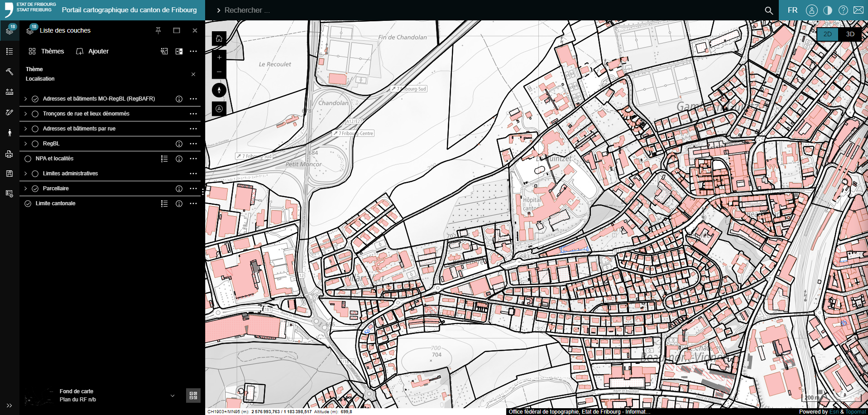Toggle Parcellaire layer visibility
868x415 pixels.
point(35,188)
